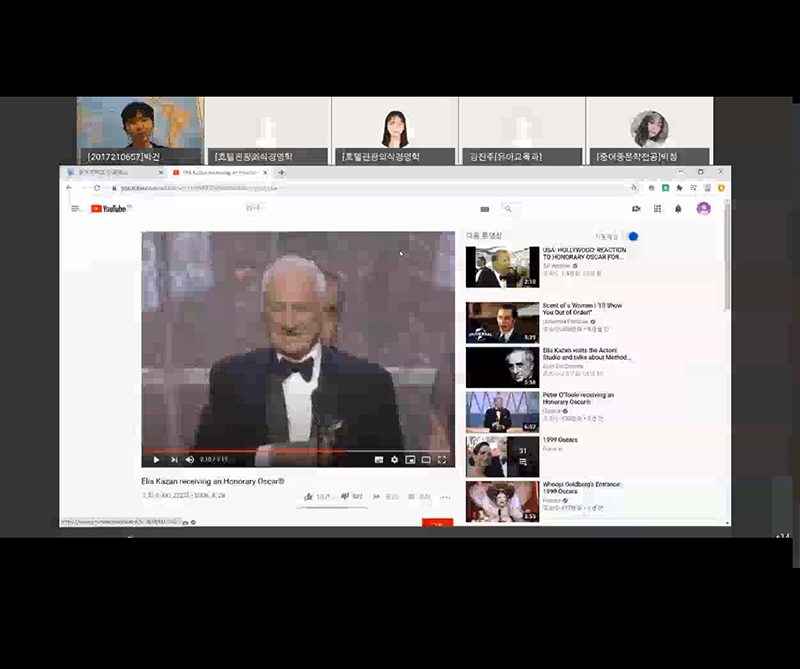Screen dimensions: 800x669
Task: Open the YouTube apps grid
Action: [657, 209]
